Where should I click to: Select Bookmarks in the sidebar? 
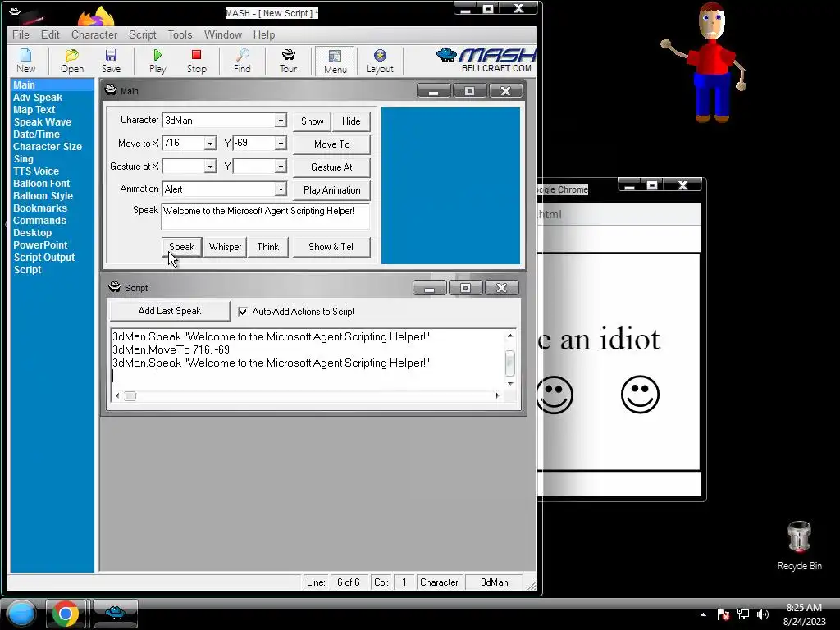[x=40, y=208]
